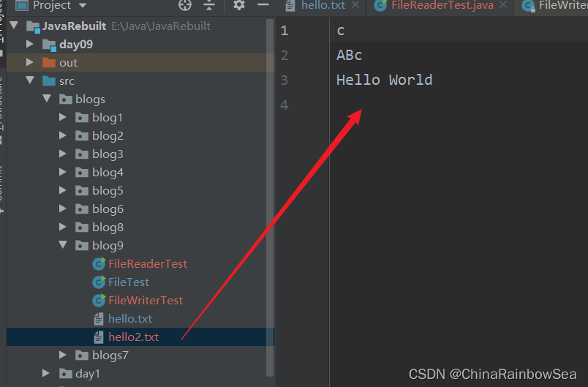Close the hello.txt tab

[355, 5]
